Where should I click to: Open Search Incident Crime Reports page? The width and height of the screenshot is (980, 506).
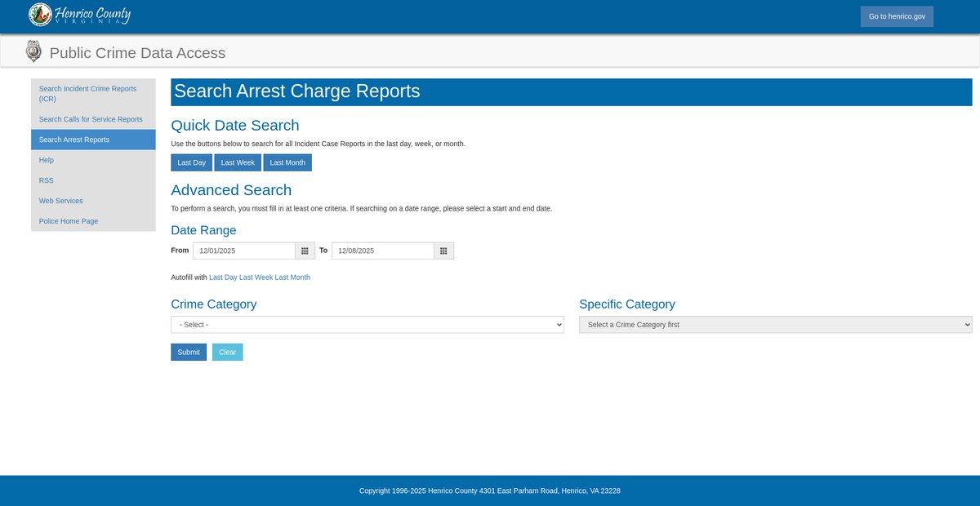[x=88, y=93]
